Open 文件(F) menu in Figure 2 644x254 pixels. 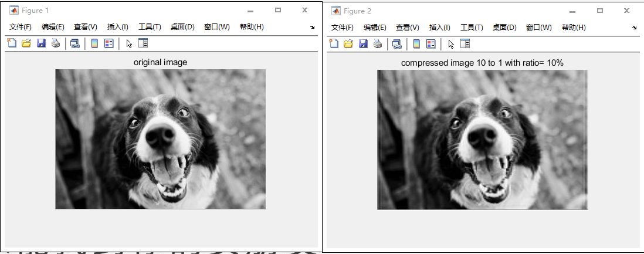[x=343, y=28]
